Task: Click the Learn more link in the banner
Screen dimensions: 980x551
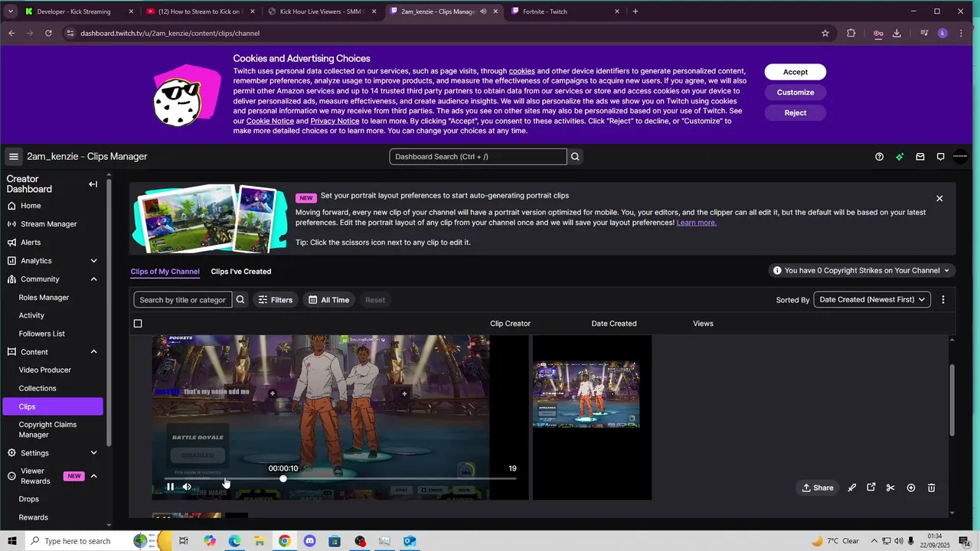Action: 697,223
